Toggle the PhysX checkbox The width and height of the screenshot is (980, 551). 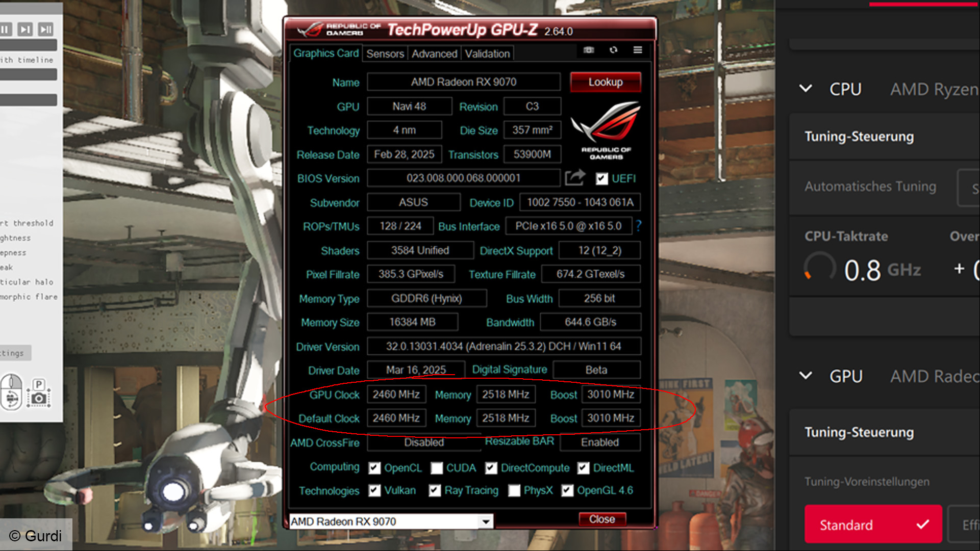[x=514, y=490]
